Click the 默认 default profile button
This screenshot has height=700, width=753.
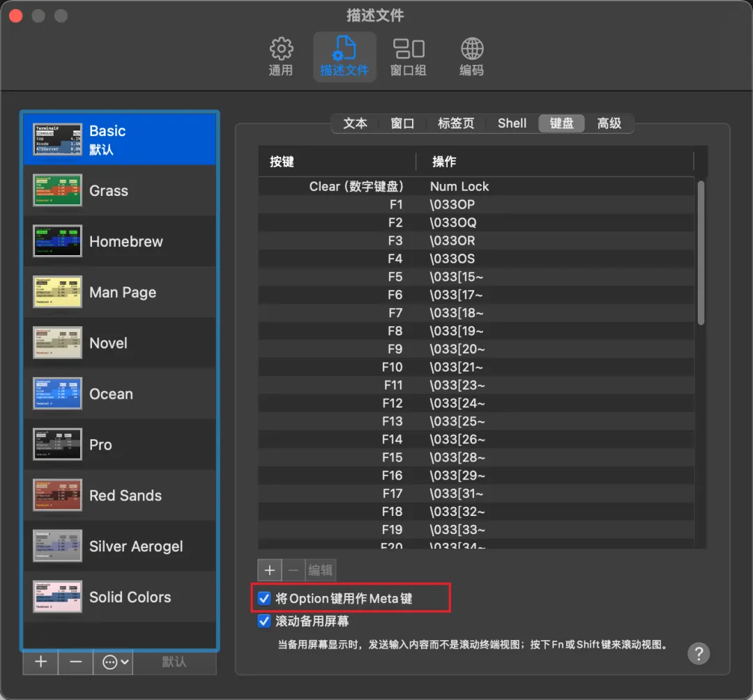pyautogui.click(x=174, y=662)
